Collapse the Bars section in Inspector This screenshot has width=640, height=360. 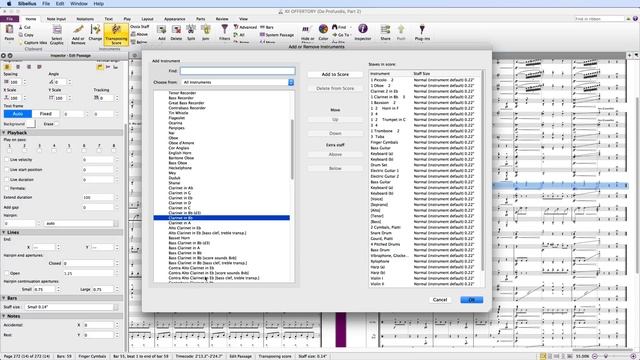[4, 298]
